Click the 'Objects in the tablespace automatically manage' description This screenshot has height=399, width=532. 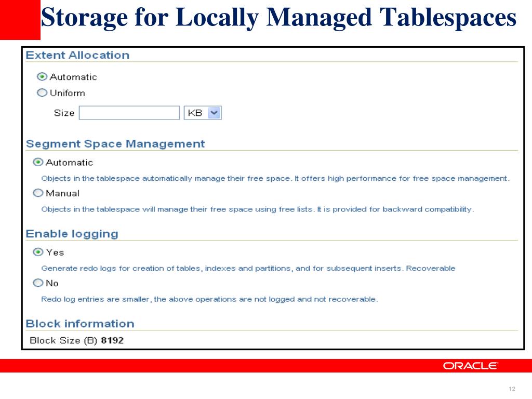coord(275,179)
